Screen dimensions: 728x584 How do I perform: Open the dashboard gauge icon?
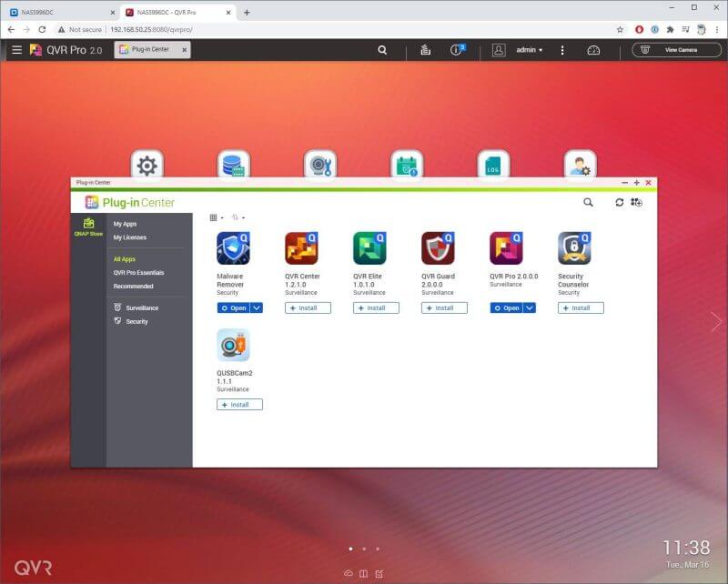pos(593,50)
